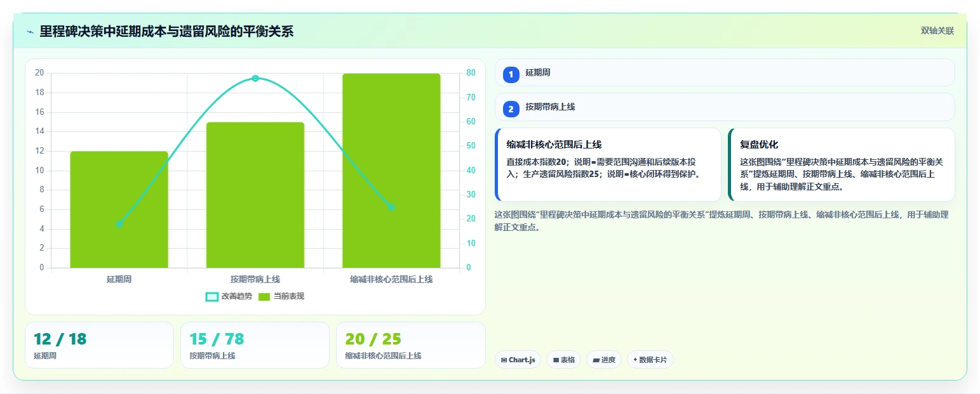Click the 按期带病上线 bar in chart
980x394 pixels.
[255, 195]
